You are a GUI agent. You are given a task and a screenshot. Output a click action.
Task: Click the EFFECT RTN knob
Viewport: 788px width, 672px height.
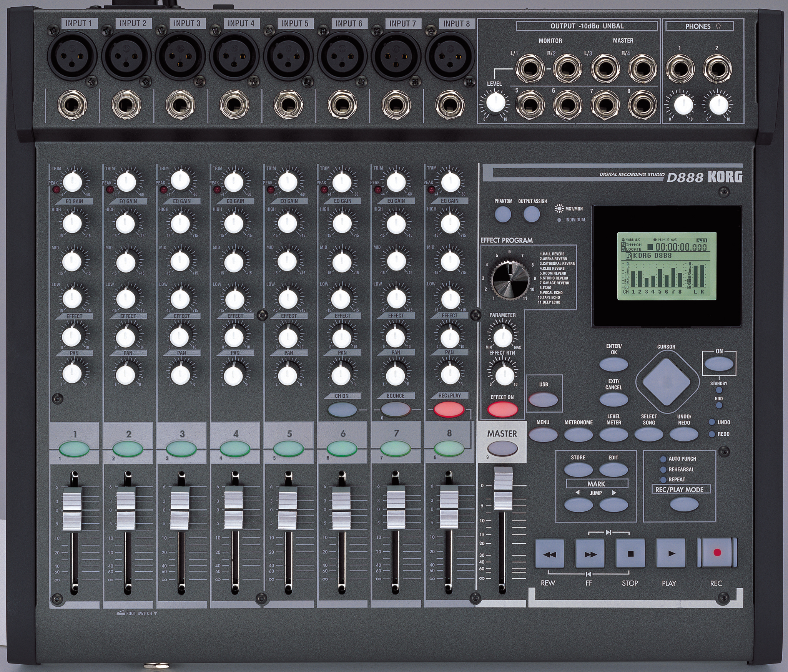504,375
